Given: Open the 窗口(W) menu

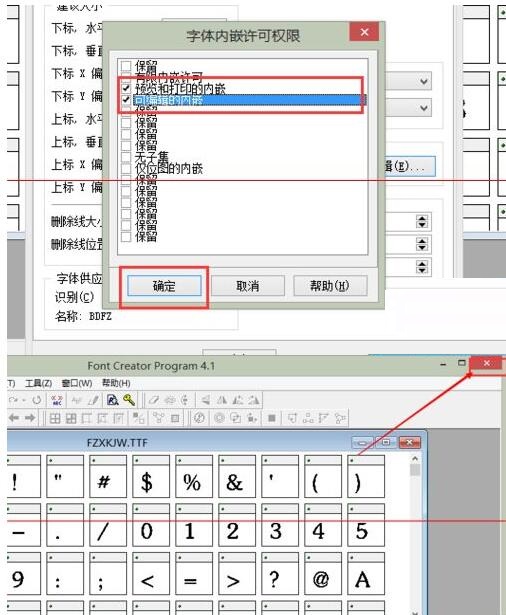Looking at the screenshot, I should 76,383.
